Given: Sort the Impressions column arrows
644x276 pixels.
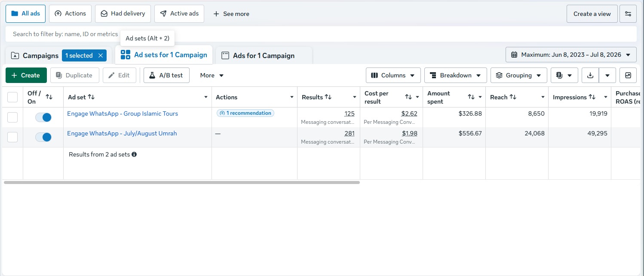Looking at the screenshot, I should pyautogui.click(x=592, y=97).
